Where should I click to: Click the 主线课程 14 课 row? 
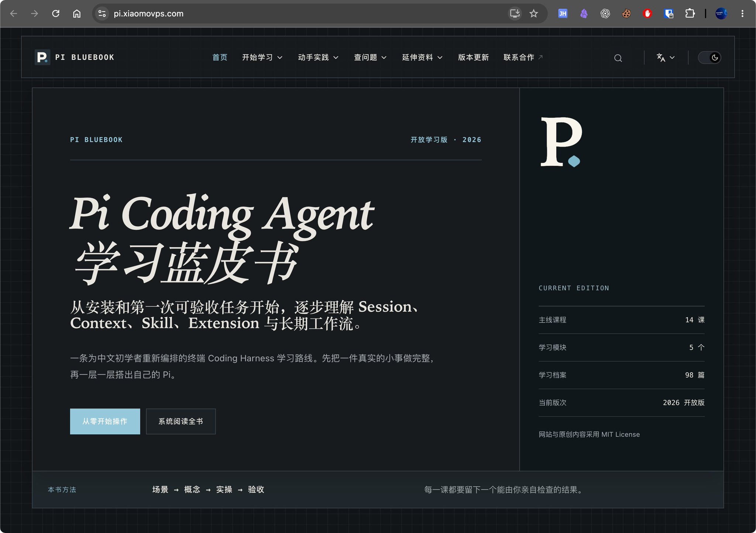point(622,320)
